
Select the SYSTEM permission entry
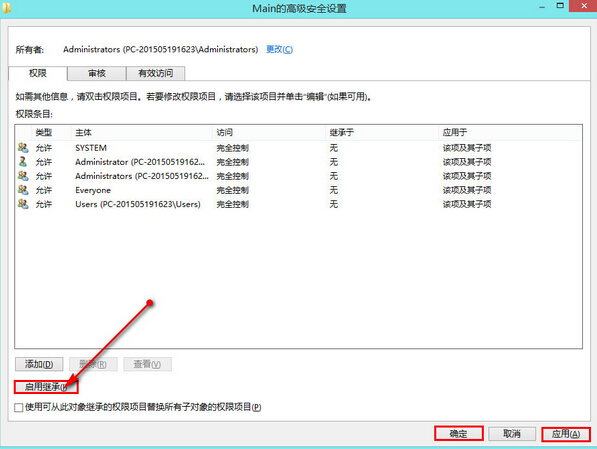[x=298, y=148]
